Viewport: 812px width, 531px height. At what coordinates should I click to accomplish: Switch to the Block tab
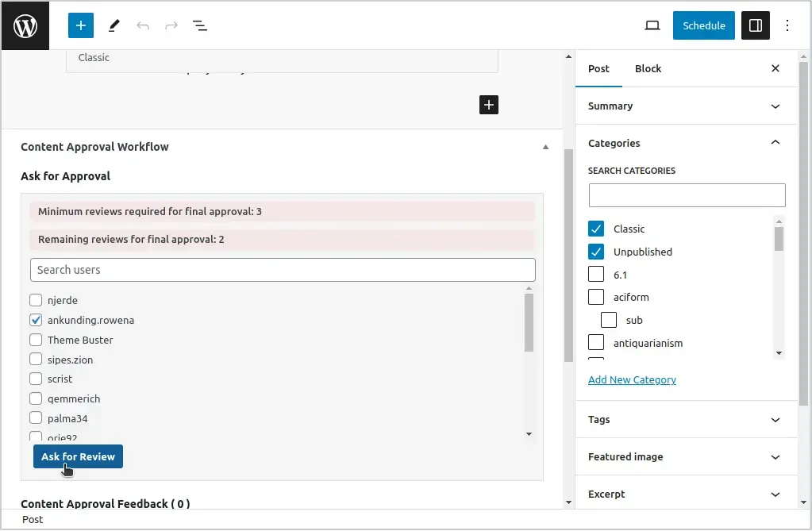[648, 68]
